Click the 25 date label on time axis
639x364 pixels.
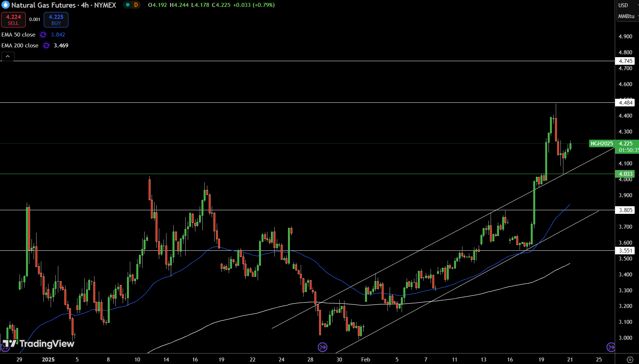pyautogui.click(x=599, y=360)
